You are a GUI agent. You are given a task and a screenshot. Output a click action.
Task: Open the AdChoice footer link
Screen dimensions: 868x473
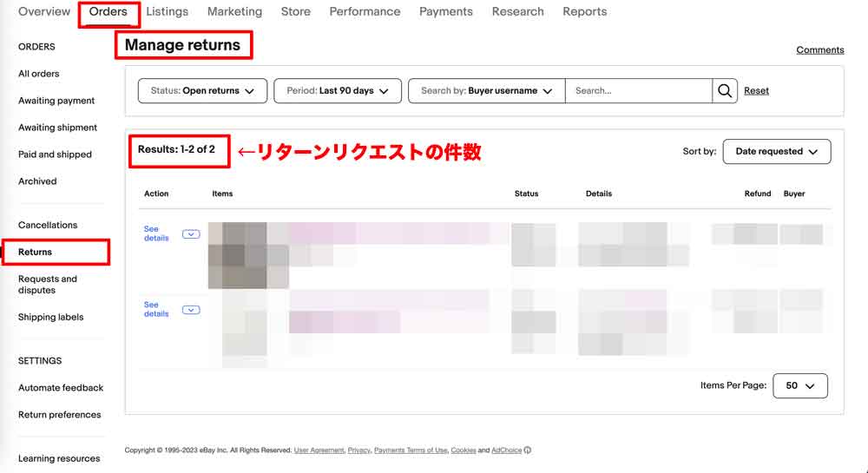507,450
